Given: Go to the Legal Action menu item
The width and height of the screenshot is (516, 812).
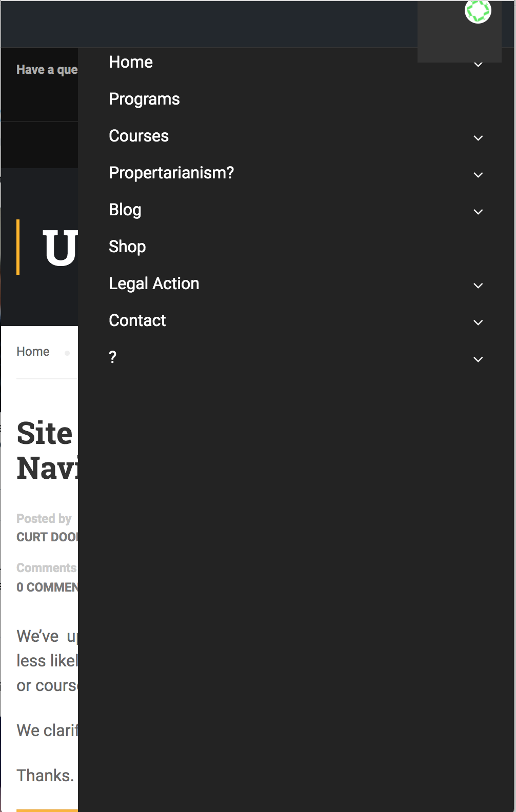Looking at the screenshot, I should click(x=154, y=283).
